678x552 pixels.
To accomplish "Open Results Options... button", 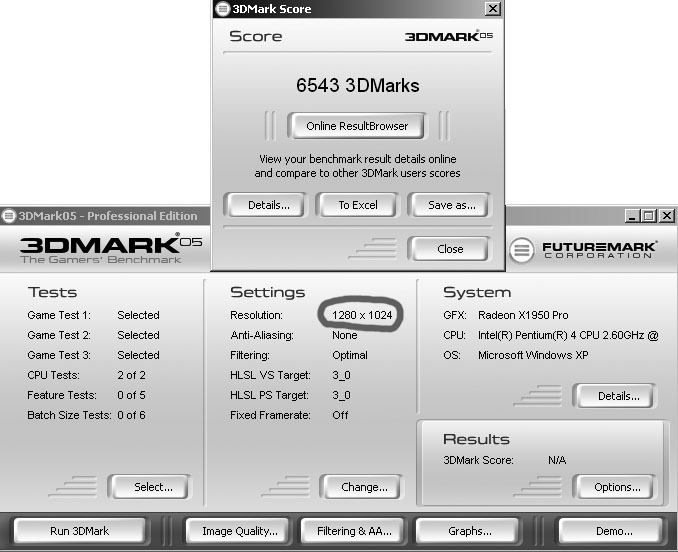I will tap(617, 487).
